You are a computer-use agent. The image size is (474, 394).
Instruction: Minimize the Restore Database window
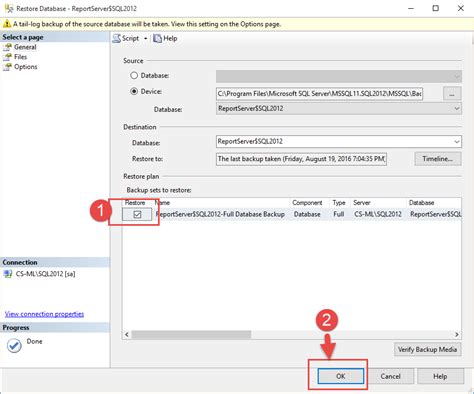[x=411, y=8]
